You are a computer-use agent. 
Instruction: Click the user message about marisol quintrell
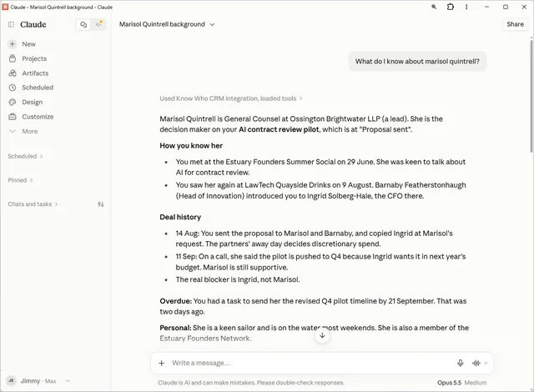tap(417, 61)
